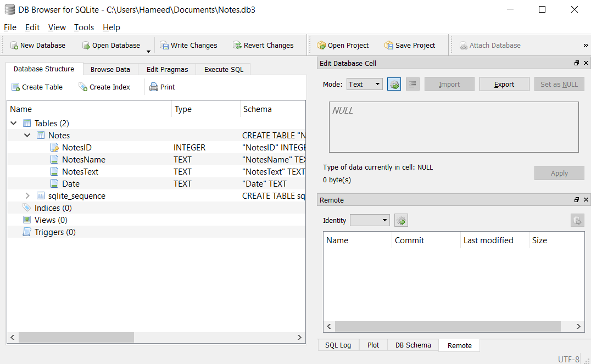
Task: Click the Open Project icon
Action: 321,46
